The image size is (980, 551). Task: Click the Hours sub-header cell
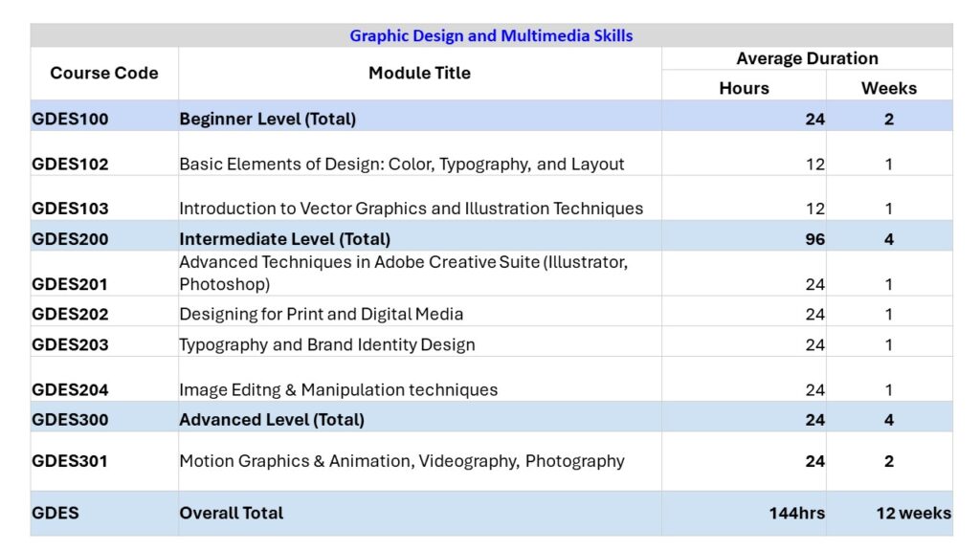pyautogui.click(x=744, y=88)
